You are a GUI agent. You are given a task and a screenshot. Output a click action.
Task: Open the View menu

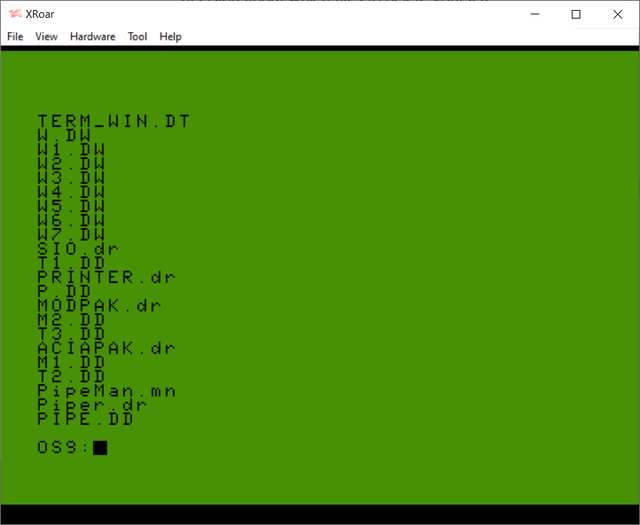tap(46, 37)
